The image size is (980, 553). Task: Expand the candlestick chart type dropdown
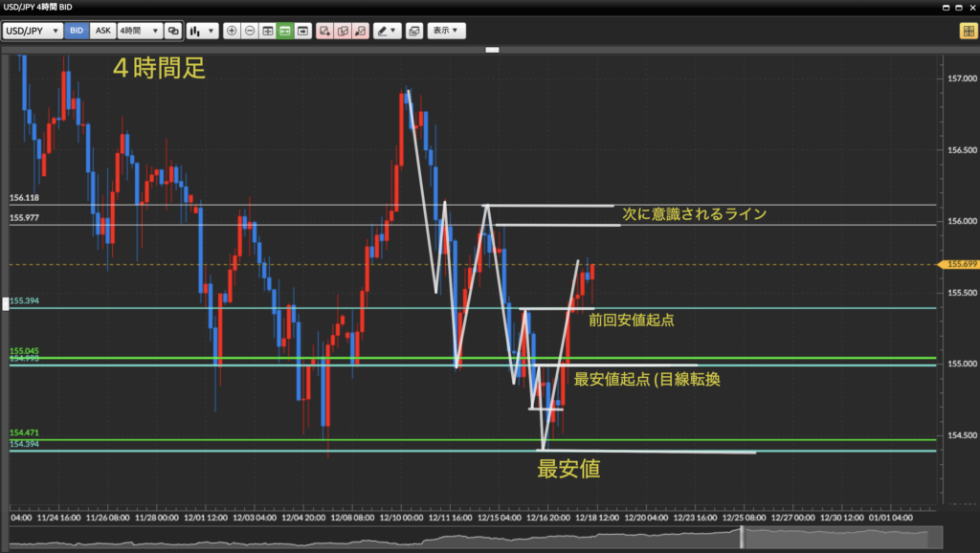(201, 31)
